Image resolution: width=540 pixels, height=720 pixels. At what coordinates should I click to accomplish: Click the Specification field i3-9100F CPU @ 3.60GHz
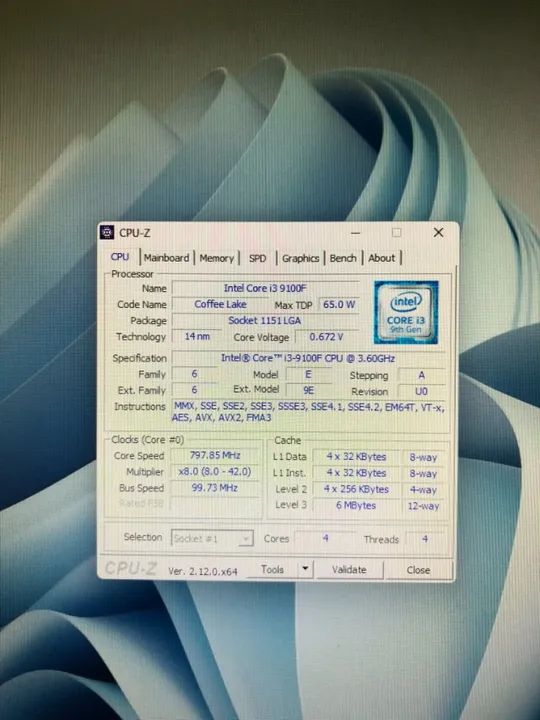tap(308, 358)
